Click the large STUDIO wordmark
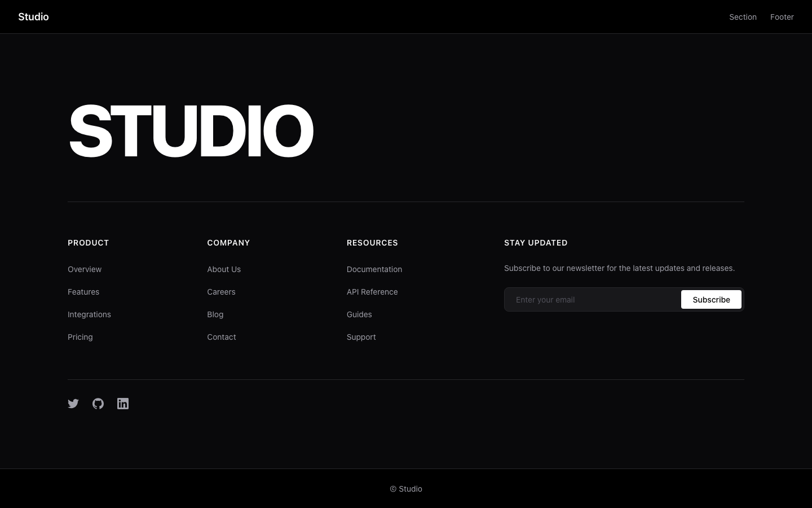 (x=191, y=131)
